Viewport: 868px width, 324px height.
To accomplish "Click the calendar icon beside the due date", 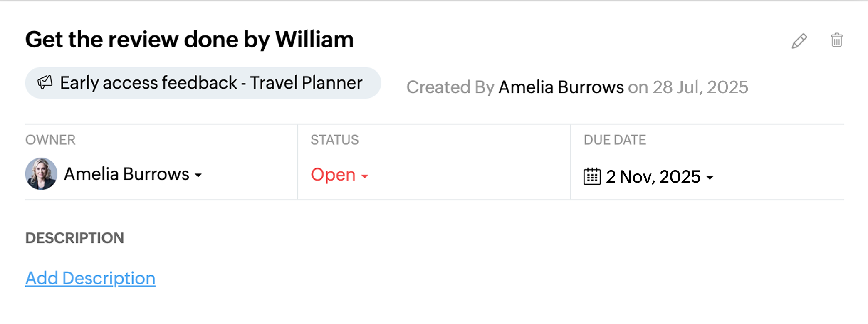I will [592, 176].
